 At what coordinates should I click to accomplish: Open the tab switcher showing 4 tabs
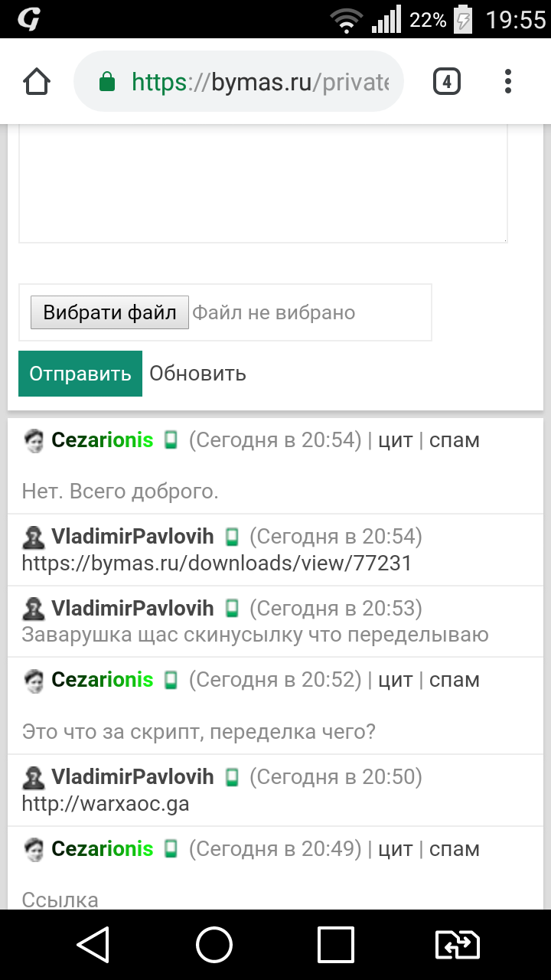click(x=447, y=81)
